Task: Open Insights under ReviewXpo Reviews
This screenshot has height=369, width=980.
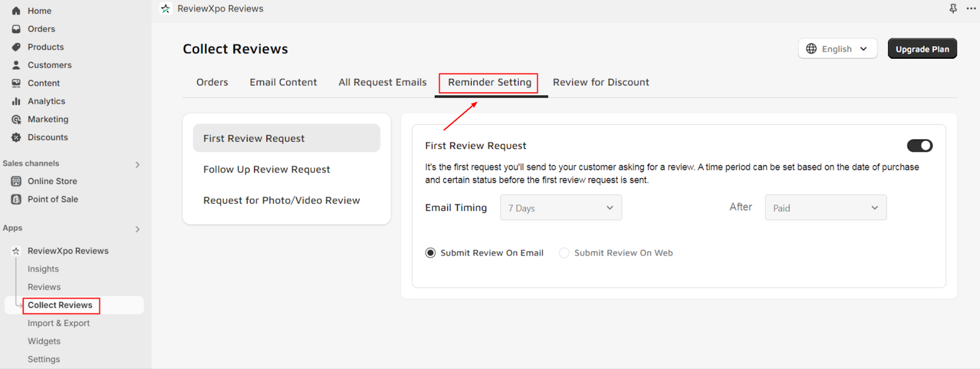Action: [43, 269]
